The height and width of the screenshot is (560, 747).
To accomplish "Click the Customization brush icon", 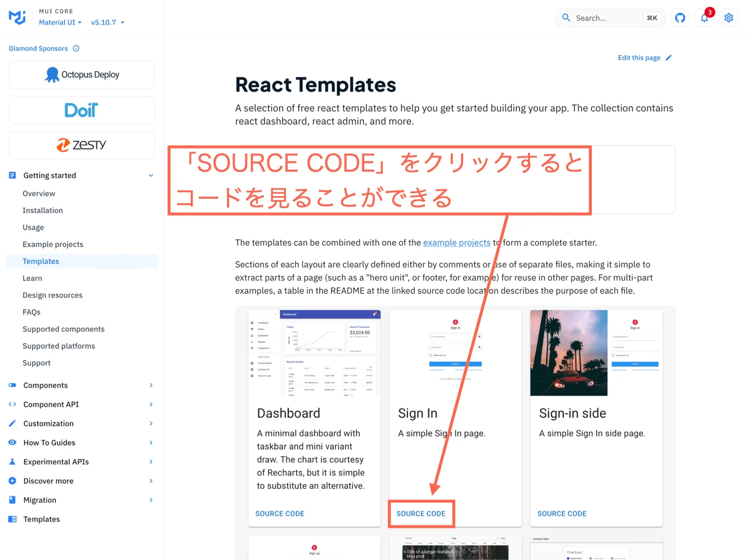I will coord(12,423).
